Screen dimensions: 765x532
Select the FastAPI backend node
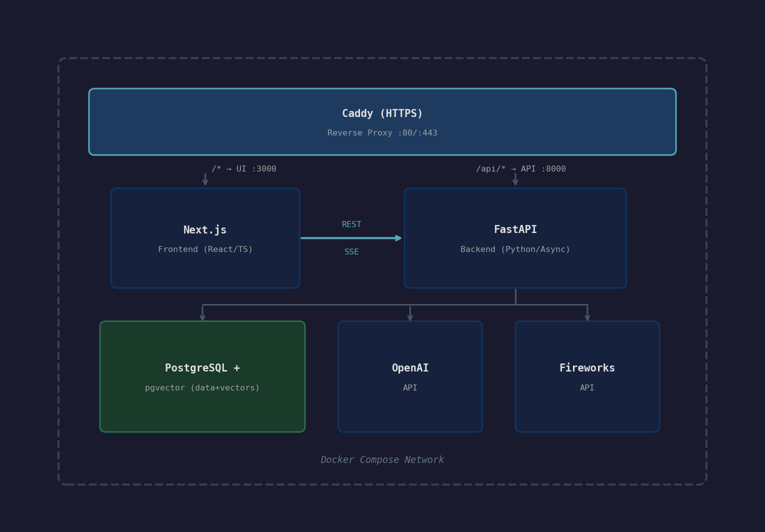515,238
